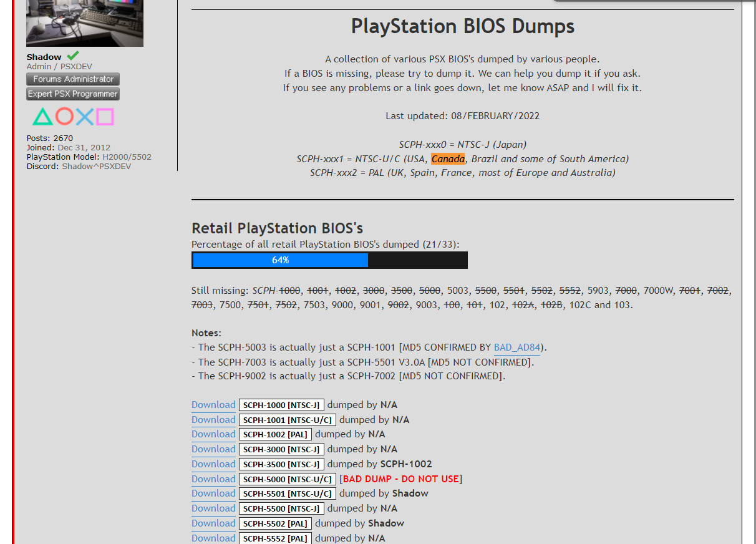
Task: Click the SCPH-9002 note line
Action: click(348, 376)
